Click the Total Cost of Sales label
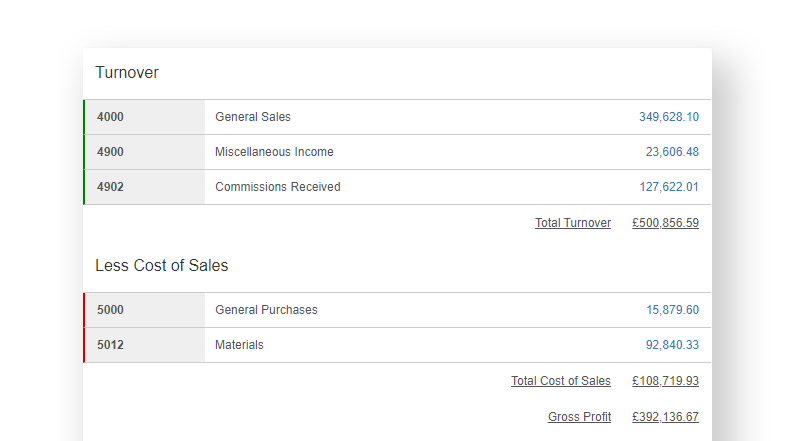Screen dimensions: 802x441 coord(560,381)
